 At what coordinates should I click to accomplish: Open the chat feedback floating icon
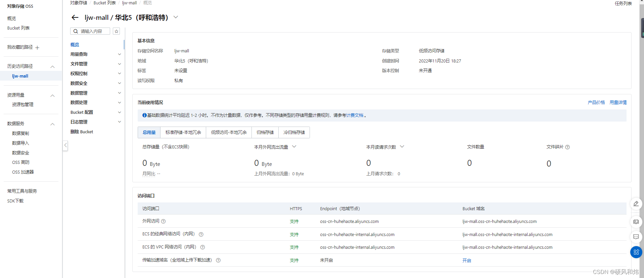point(636,237)
